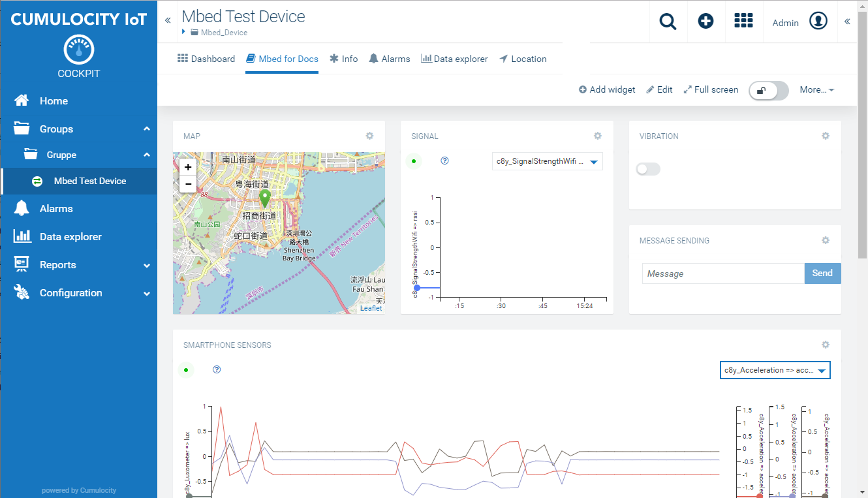Click the Smartphone Sensors help icon

point(217,369)
